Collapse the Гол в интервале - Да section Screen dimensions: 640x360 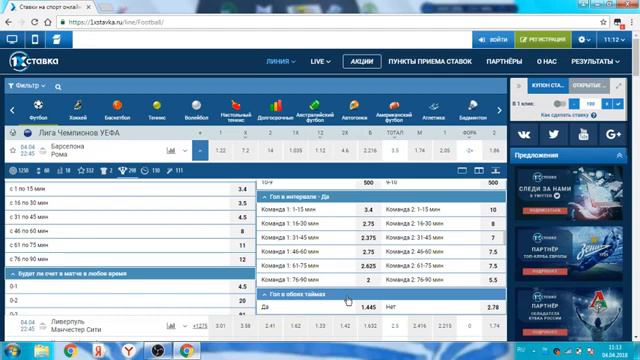pyautogui.click(x=264, y=197)
